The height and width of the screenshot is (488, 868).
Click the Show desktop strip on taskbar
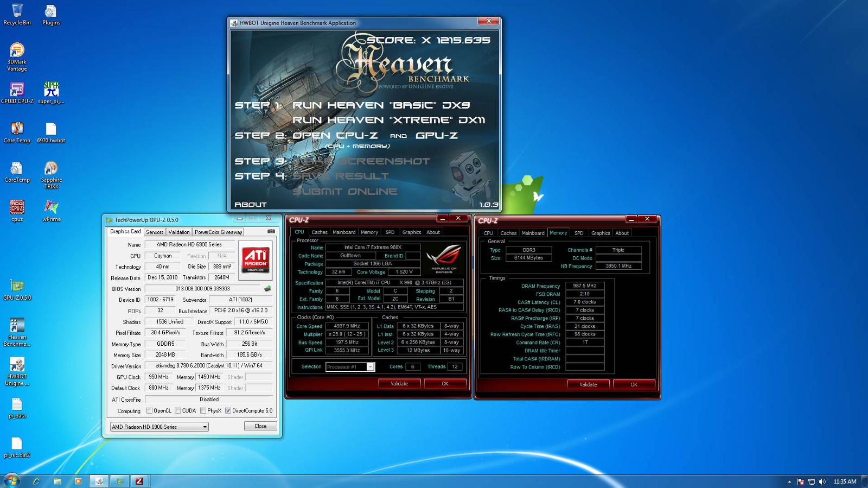(864, 481)
